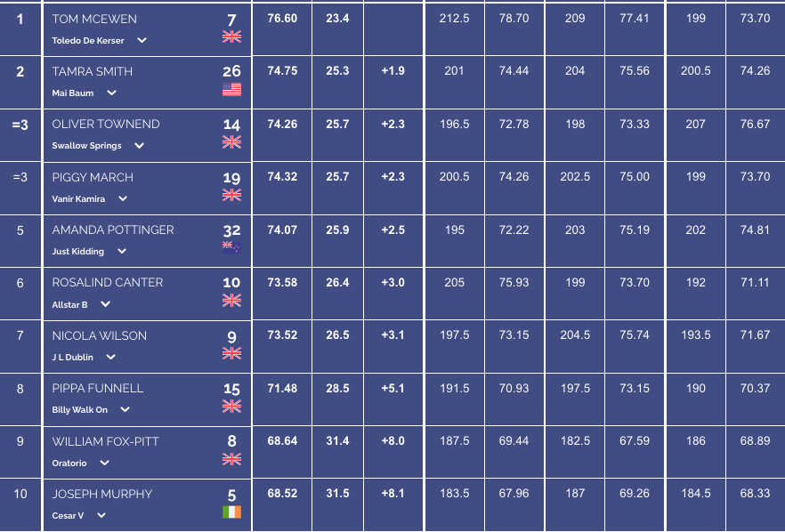785x532 pixels.
Task: Select horse name Billy Walk On
Action: [79, 410]
